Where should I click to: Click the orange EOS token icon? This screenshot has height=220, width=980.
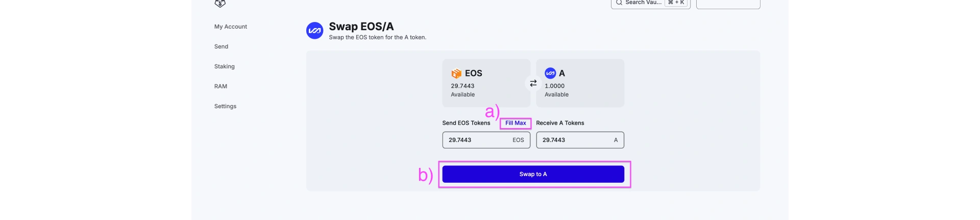point(456,74)
